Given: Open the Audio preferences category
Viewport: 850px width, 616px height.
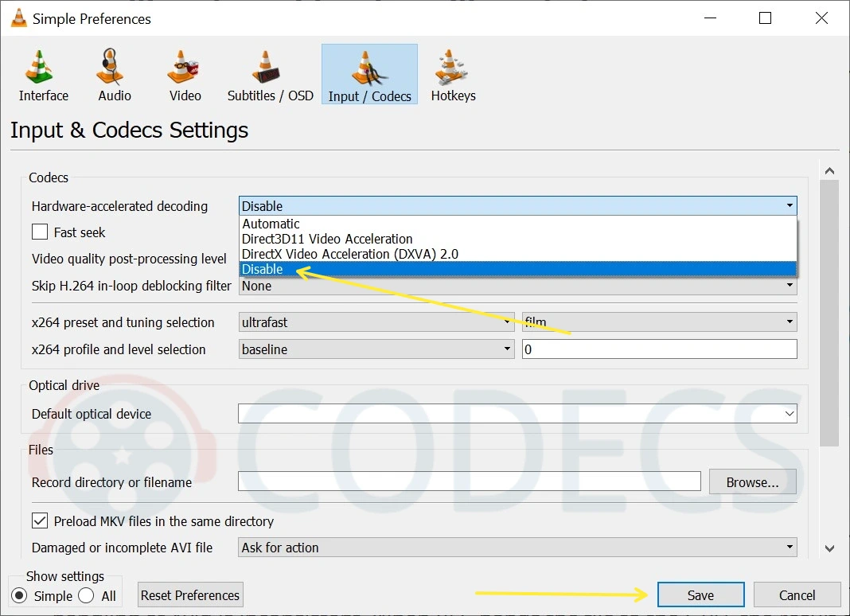Looking at the screenshot, I should [x=115, y=76].
